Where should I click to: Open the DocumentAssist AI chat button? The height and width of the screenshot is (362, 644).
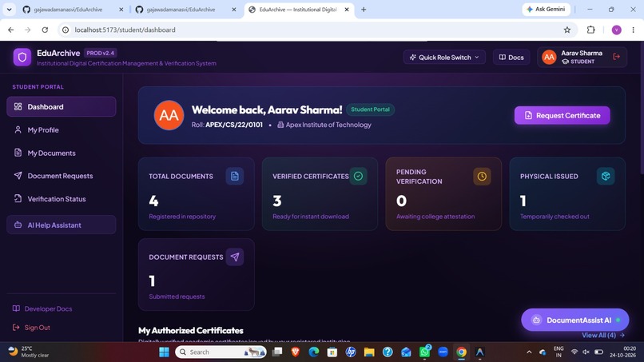[x=575, y=320]
